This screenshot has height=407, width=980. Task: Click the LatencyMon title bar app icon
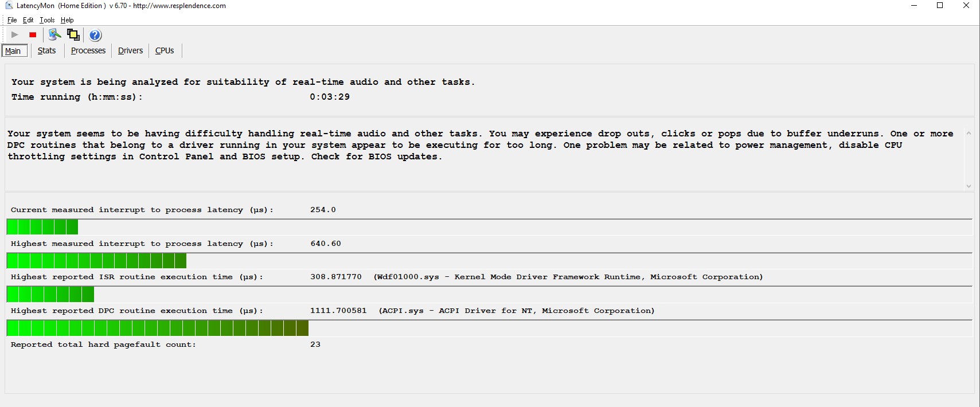pyautogui.click(x=9, y=6)
